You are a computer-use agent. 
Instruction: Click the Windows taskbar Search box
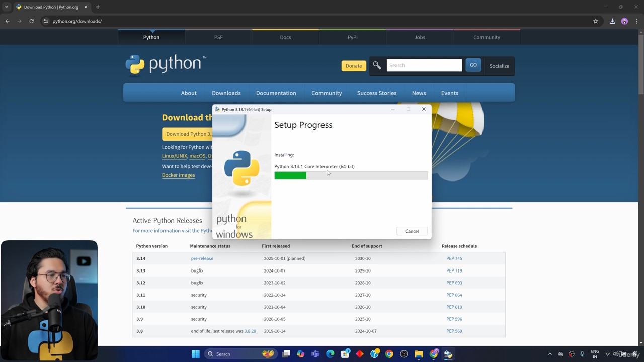point(240,354)
